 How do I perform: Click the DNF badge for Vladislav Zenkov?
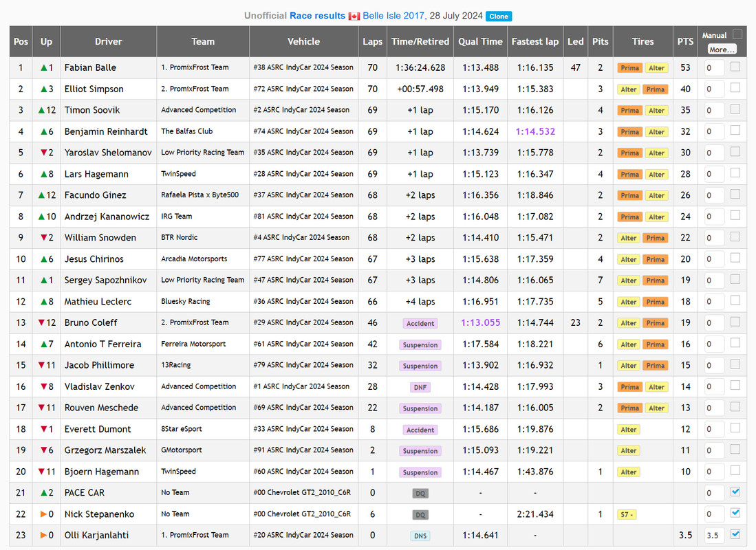420,387
